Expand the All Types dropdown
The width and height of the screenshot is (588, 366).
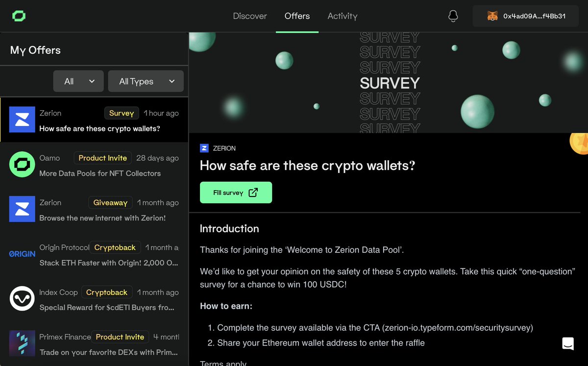[146, 81]
